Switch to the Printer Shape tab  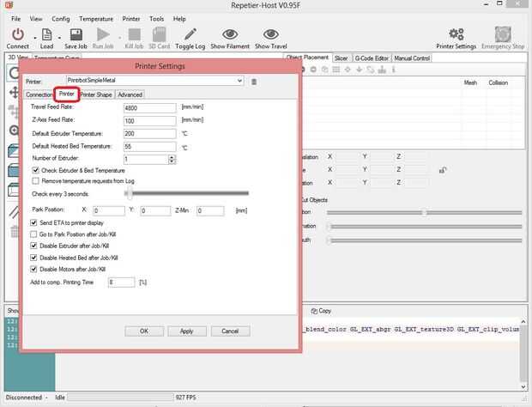(96, 94)
